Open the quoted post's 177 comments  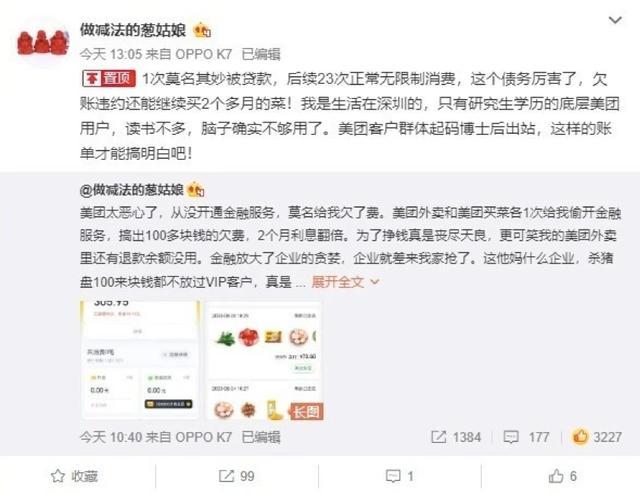point(526,437)
